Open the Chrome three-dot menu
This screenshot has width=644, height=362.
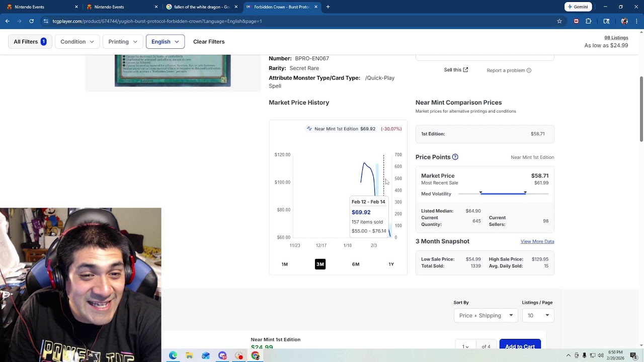tap(637, 21)
